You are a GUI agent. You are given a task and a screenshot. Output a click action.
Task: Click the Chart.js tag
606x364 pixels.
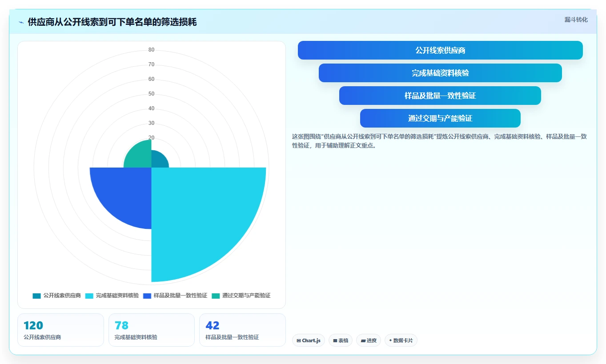(x=309, y=340)
